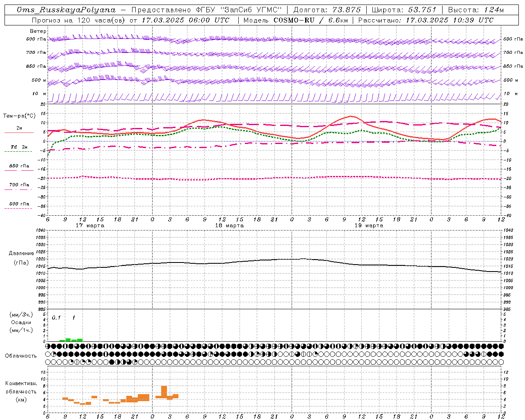Click the (мм/1ч.) precipitation unit label
Viewport: 525px width, 420px height.
tap(21, 330)
